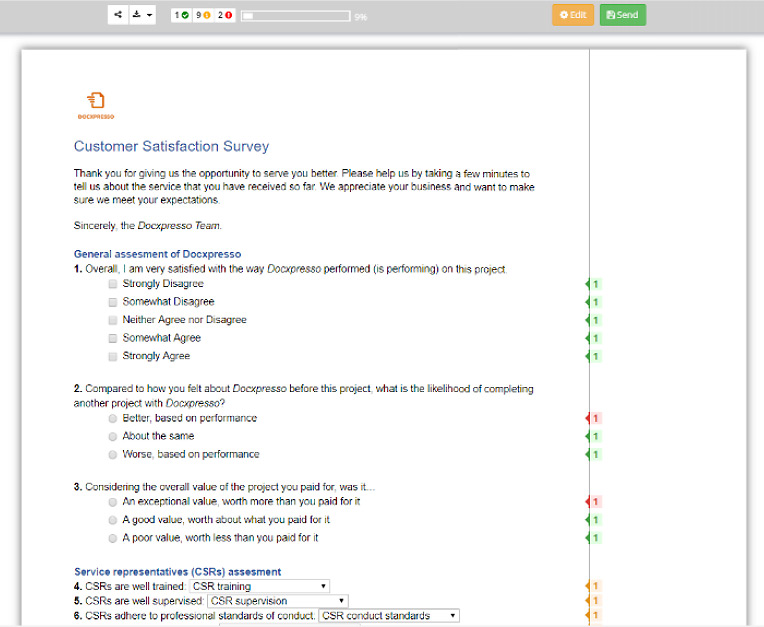Select the 'A good value' radio button
Screen dimensions: 764x627
click(x=113, y=520)
